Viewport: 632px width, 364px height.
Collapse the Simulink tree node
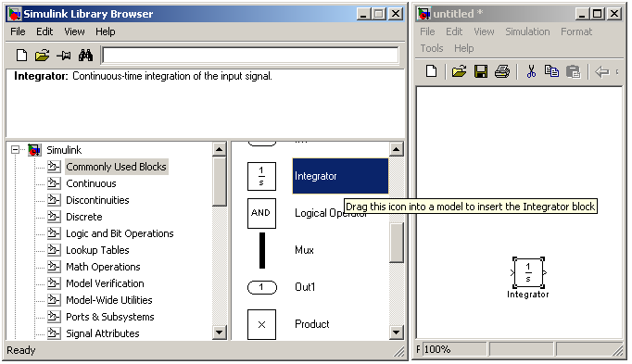(x=16, y=150)
